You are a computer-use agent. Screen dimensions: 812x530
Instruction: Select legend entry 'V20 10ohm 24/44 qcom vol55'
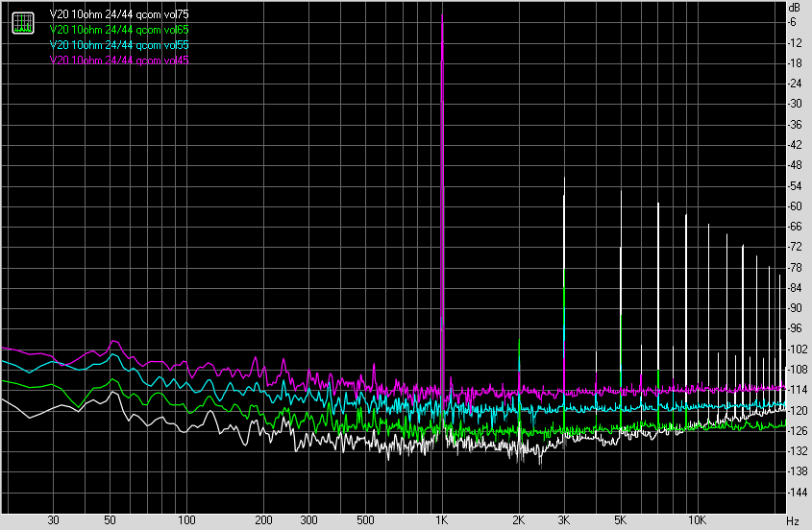(x=119, y=45)
